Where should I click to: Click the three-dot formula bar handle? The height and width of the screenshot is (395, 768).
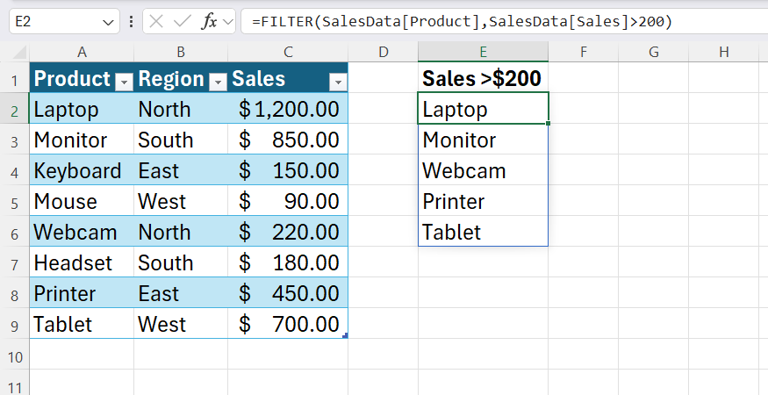[131, 22]
